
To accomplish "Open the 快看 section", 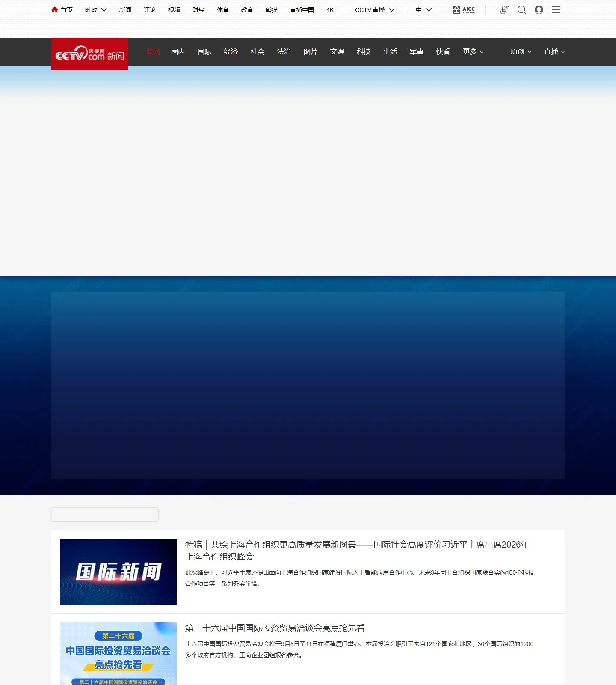I will pyautogui.click(x=443, y=52).
